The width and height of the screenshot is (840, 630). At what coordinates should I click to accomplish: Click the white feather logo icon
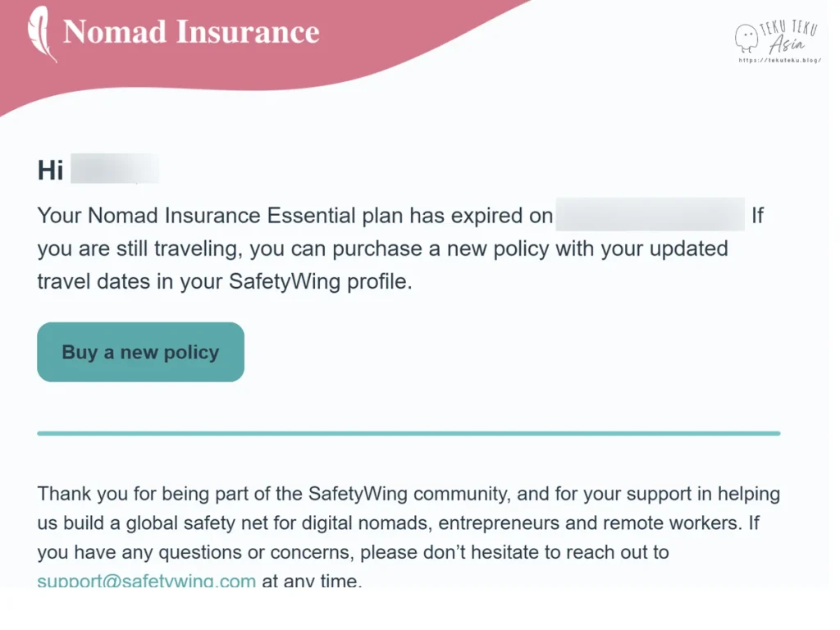click(x=42, y=34)
